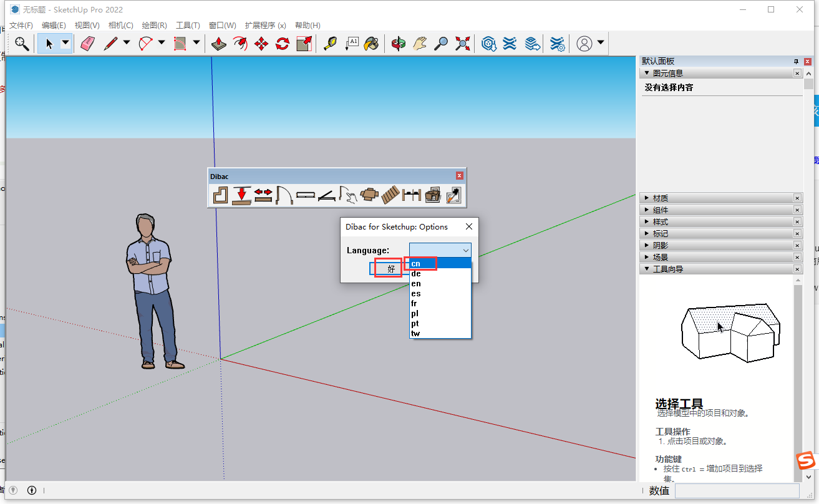Select the Push/Pull tool

[x=218, y=44]
